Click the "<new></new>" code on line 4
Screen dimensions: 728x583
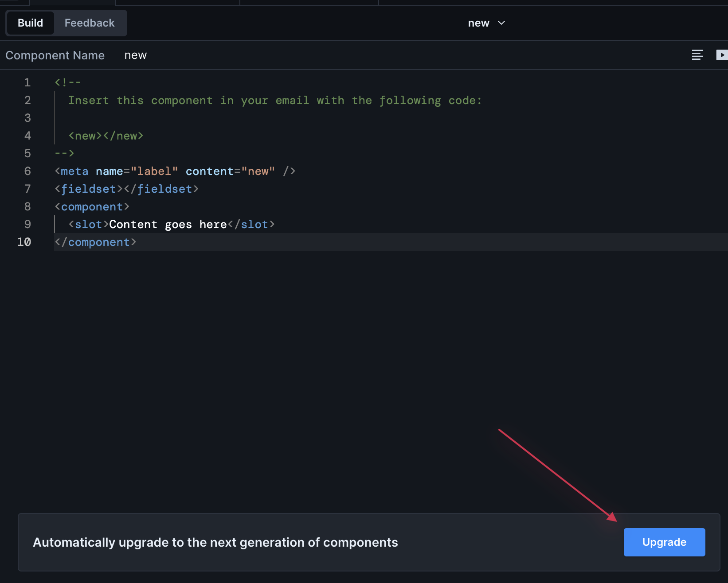coord(106,136)
